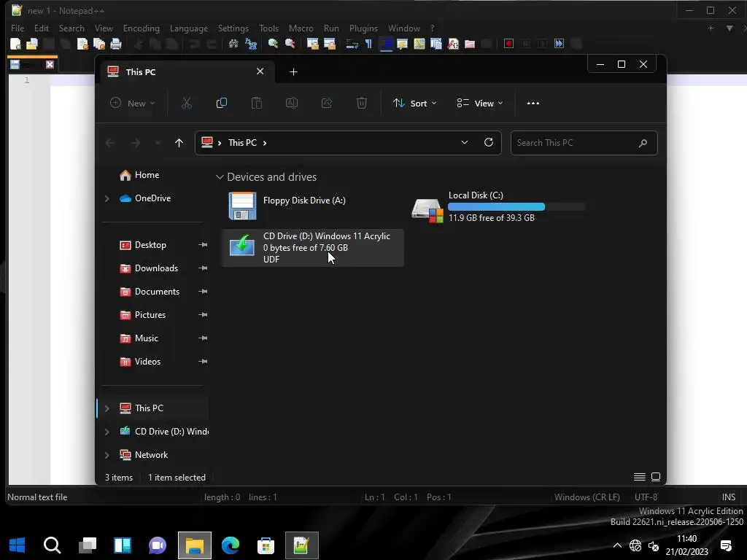Click the Zoom Out icon in Notepad++ toolbar
The height and width of the screenshot is (560, 747).
coord(290,44)
